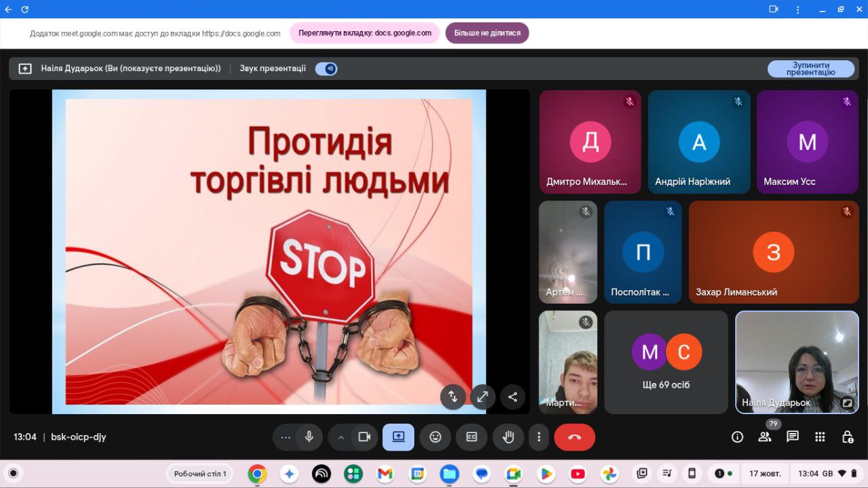Viewport: 868px width, 488px height.
Task: Click the Більше не ділитися button
Action: pos(487,33)
